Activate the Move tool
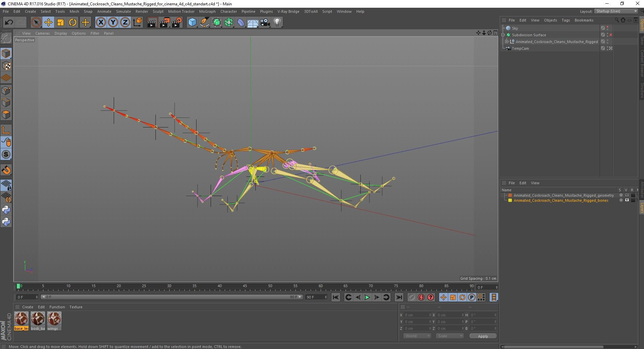The image size is (644, 349). pyautogui.click(x=48, y=23)
